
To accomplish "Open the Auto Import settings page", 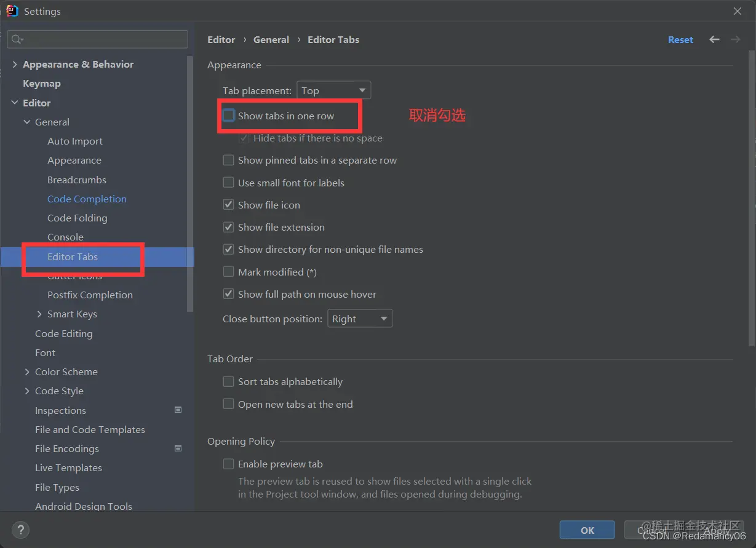I will tap(75, 141).
